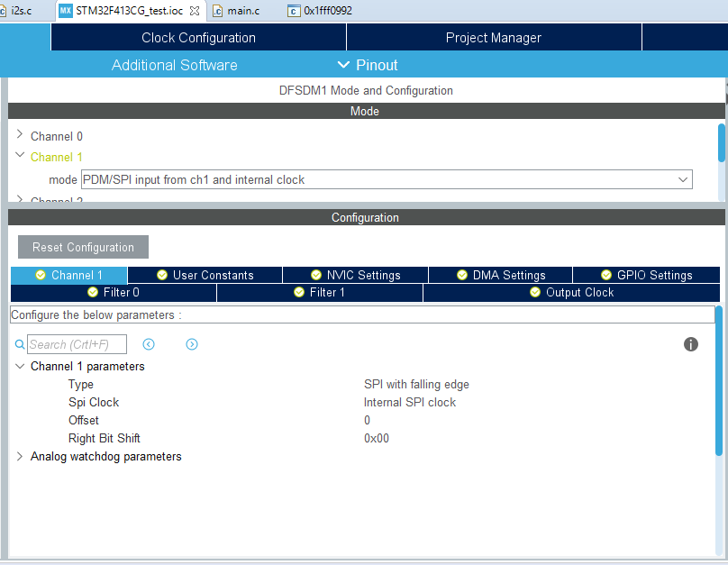Viewport: 728px width, 565px height.
Task: Open the Output Clock tab
Action: 571,293
